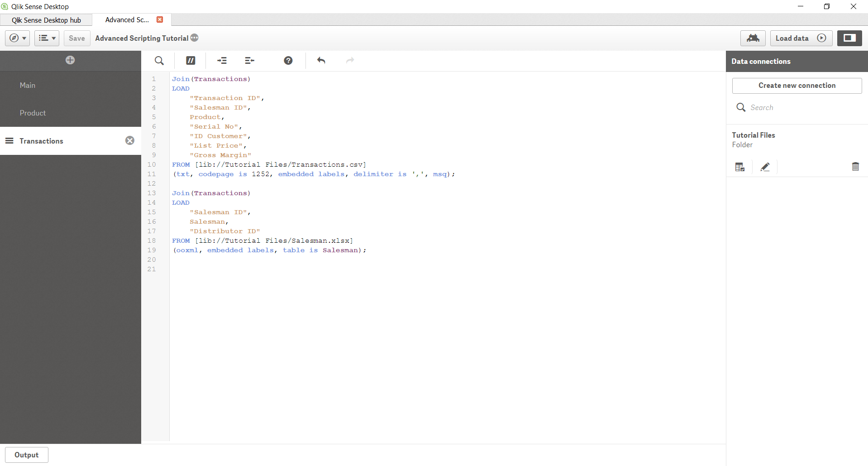Undo the last edit
Image resolution: width=868 pixels, height=466 pixels.
pyautogui.click(x=321, y=60)
